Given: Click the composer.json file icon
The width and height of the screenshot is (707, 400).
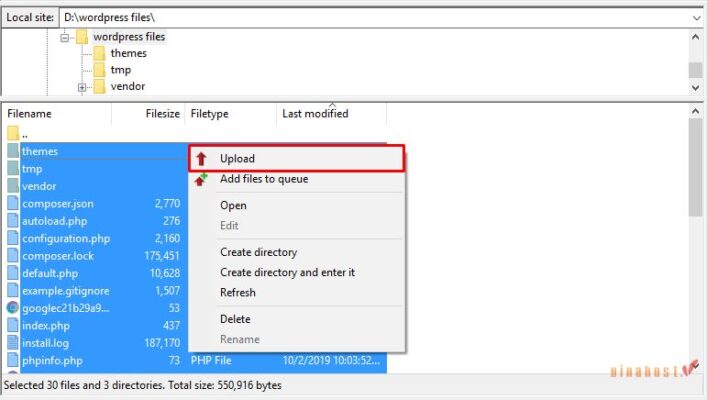Looking at the screenshot, I should [13, 203].
